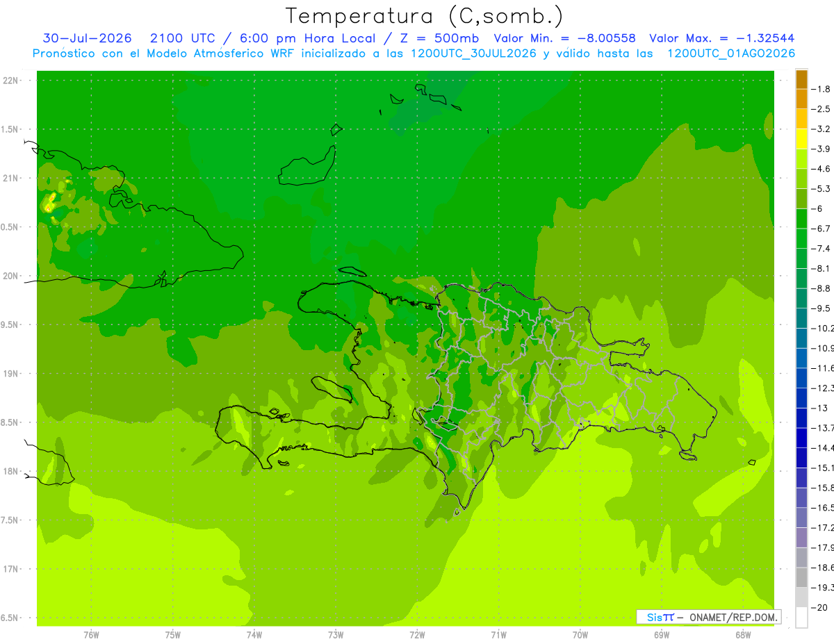
Task: Select the '1200UTC_30JUL2026' initialization timestamp
Action: pos(473,53)
